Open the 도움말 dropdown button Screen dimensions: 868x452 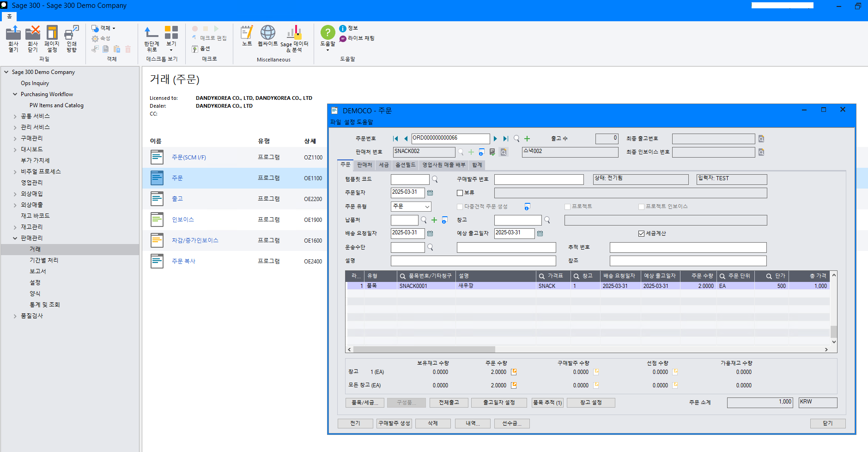point(328,38)
